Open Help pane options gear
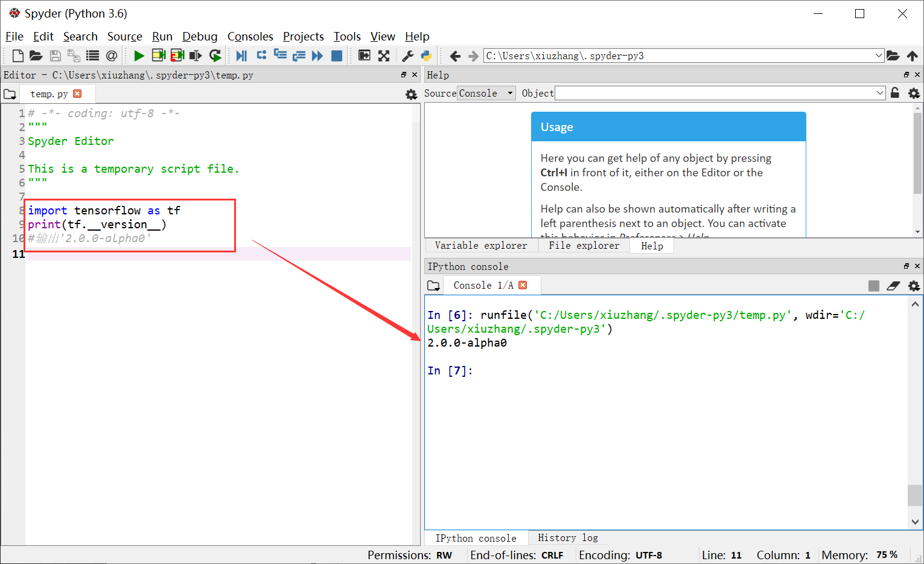Viewport: 924px width, 564px height. pos(914,93)
